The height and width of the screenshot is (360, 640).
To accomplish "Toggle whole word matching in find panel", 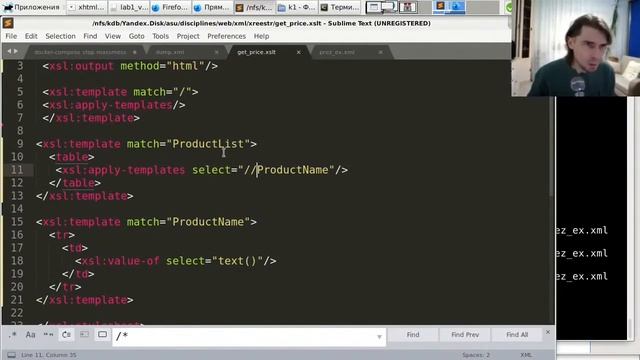I will 48,335.
